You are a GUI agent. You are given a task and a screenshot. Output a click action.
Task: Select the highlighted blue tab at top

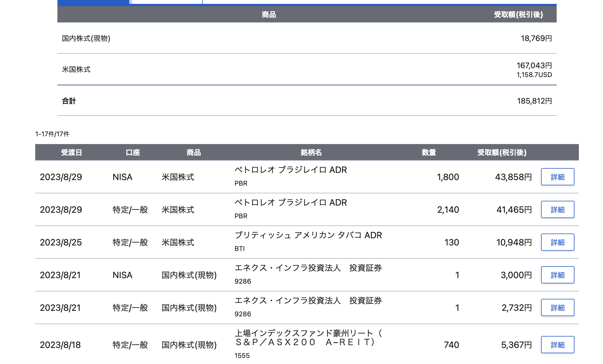tap(93, 2)
